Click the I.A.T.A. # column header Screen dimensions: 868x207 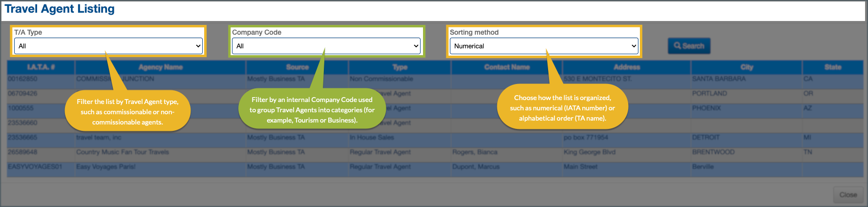click(x=41, y=67)
